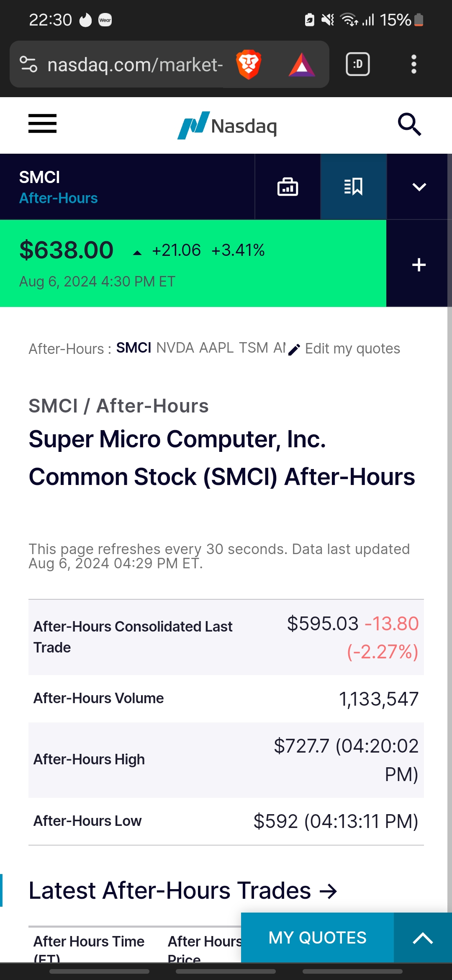Screen dimensions: 452x980
Task: Select TSM in the After-Hours quotes row
Action: click(253, 348)
